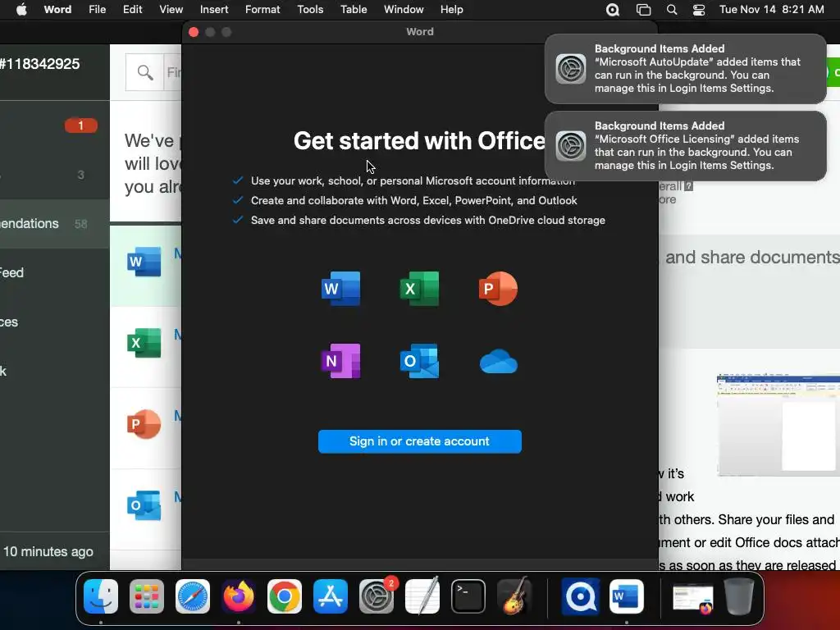The height and width of the screenshot is (630, 840).
Task: Launch Google Chrome from the Dock
Action: (x=285, y=596)
